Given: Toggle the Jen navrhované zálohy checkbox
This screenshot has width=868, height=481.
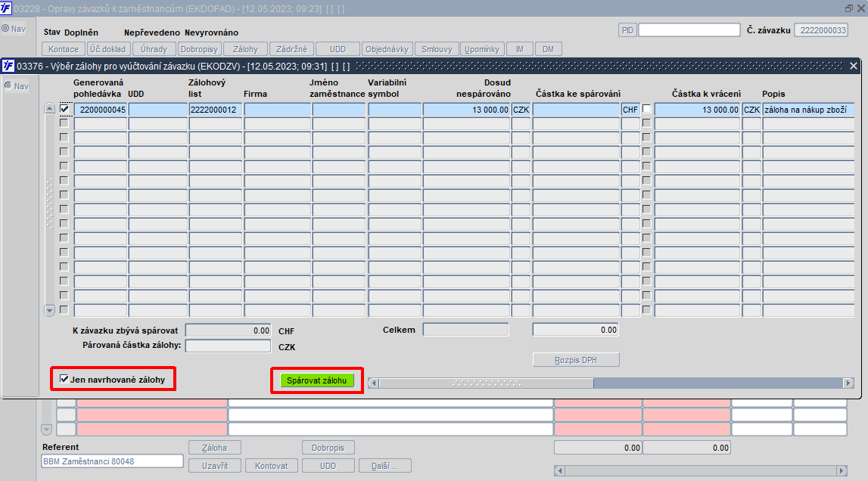Looking at the screenshot, I should [x=64, y=379].
